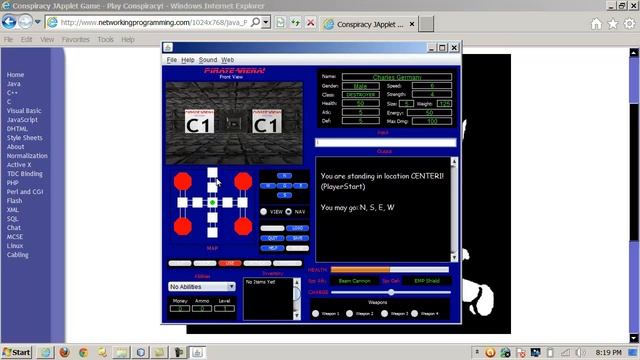The height and width of the screenshot is (360, 640).
Task: Click the Windows Start button
Action: 16,352
